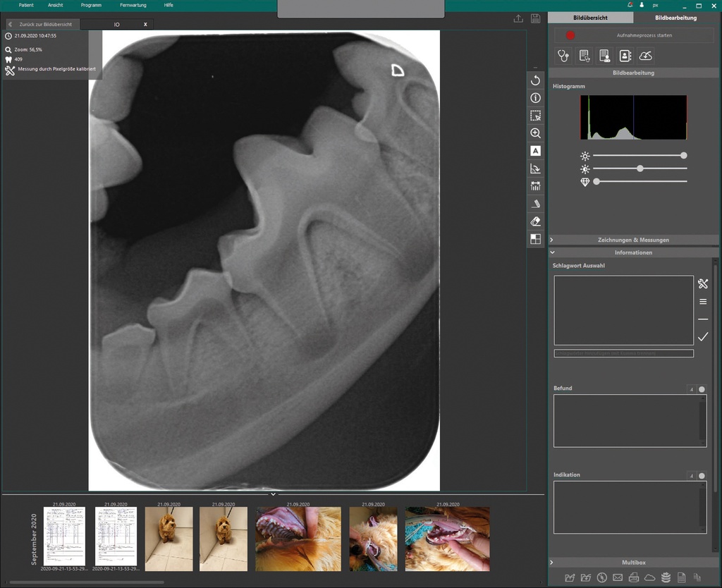Click the rotate/undo arrow tool
The height and width of the screenshot is (588, 722).
[x=535, y=80]
